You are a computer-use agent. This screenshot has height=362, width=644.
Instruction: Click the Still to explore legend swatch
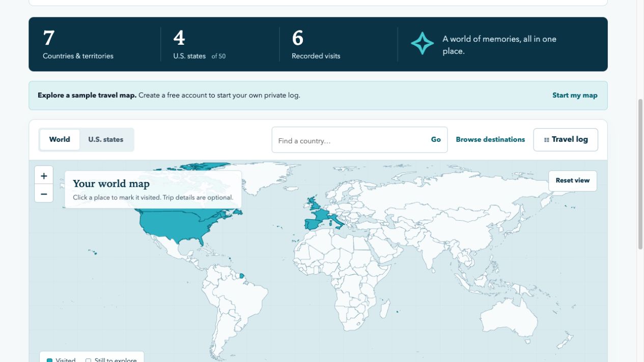point(88,360)
